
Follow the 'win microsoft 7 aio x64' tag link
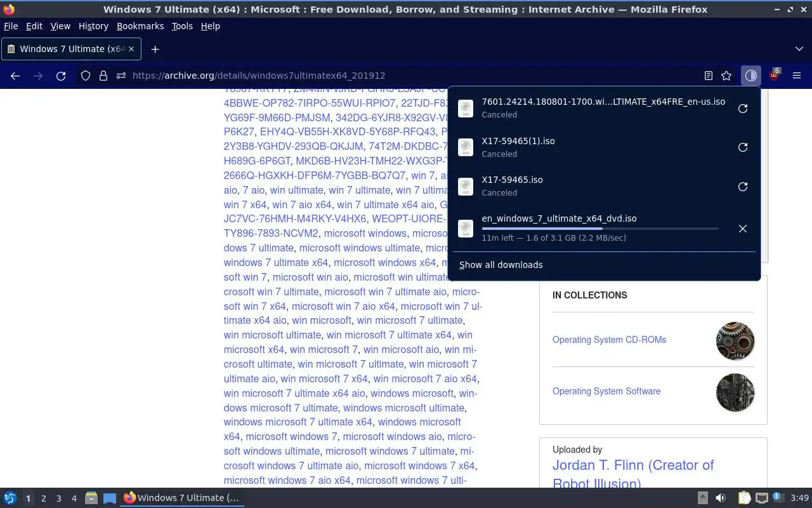425,378
